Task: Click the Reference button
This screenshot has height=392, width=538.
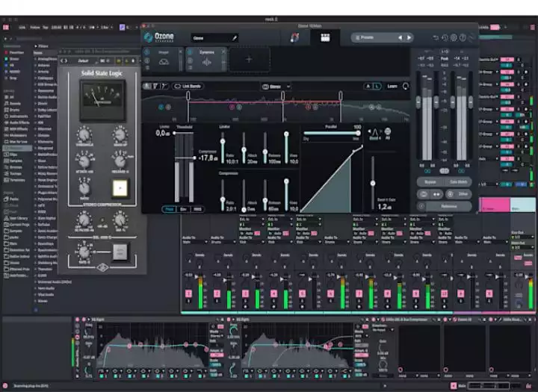Action: (445, 206)
